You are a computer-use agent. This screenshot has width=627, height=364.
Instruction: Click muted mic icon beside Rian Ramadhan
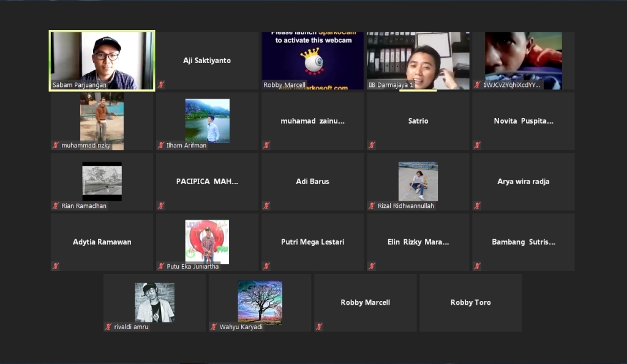(x=56, y=206)
